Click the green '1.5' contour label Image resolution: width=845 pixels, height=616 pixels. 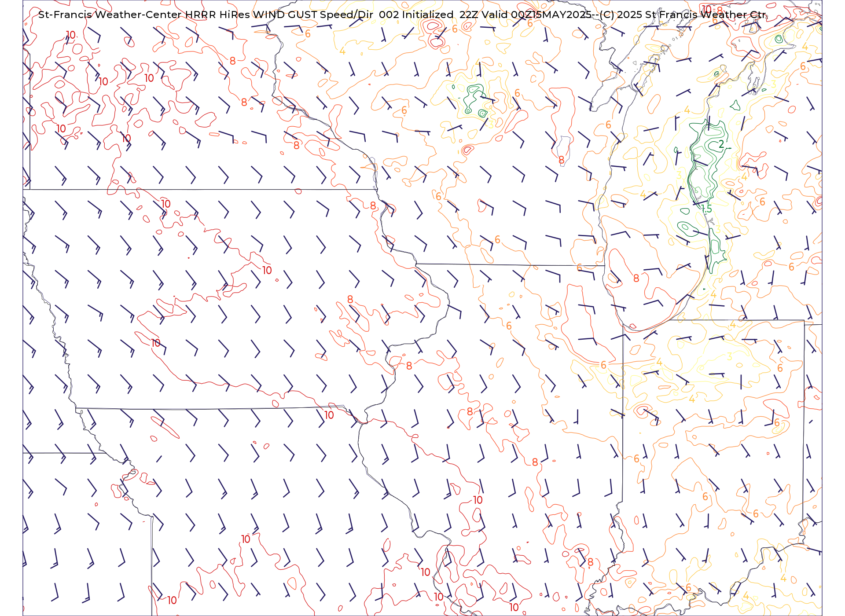coord(706,209)
